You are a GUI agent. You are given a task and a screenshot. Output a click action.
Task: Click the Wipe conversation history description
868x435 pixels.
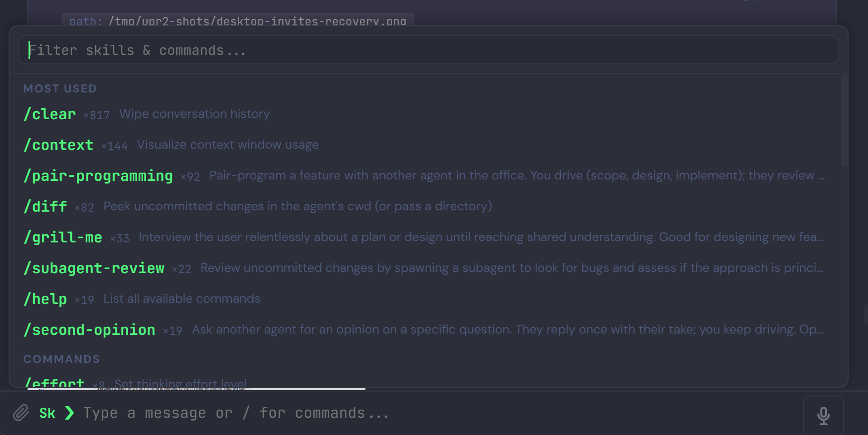(x=194, y=114)
